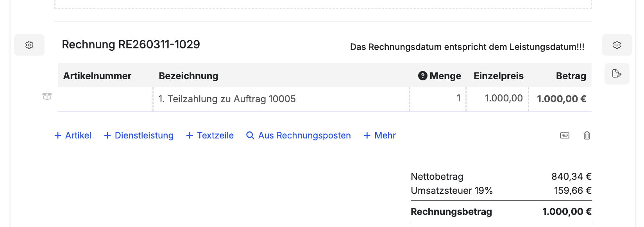644x227 pixels.
Task: Click the Betrag cell in the line item
Action: (x=561, y=99)
